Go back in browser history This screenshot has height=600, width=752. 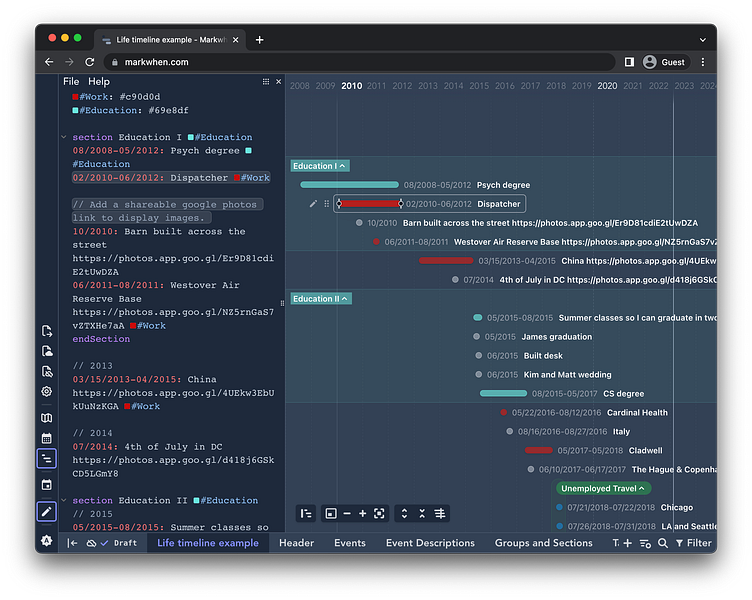click(x=49, y=62)
